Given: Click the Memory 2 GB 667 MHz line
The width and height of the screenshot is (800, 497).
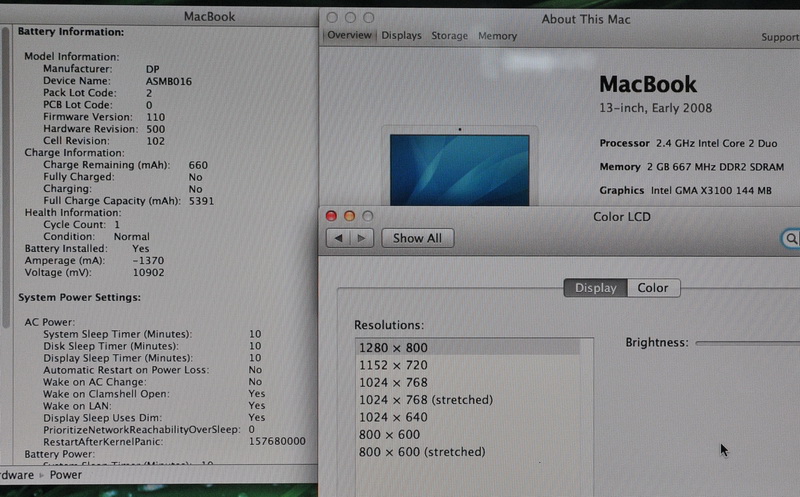Looking at the screenshot, I should pos(692,167).
